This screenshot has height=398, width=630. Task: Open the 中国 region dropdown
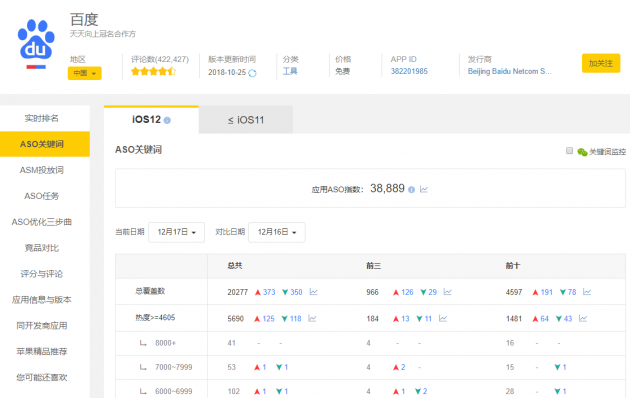(x=85, y=73)
